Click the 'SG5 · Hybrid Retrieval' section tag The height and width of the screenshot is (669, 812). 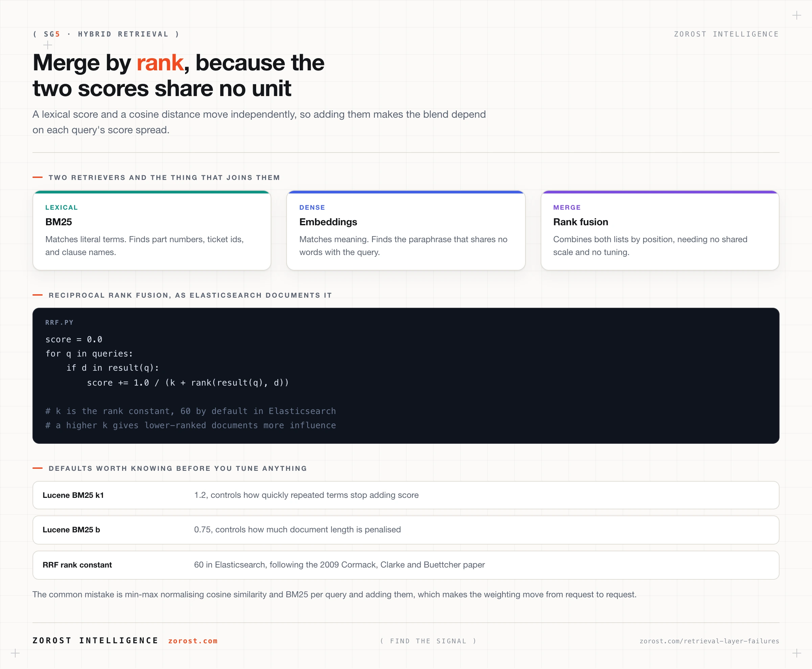pyautogui.click(x=106, y=34)
